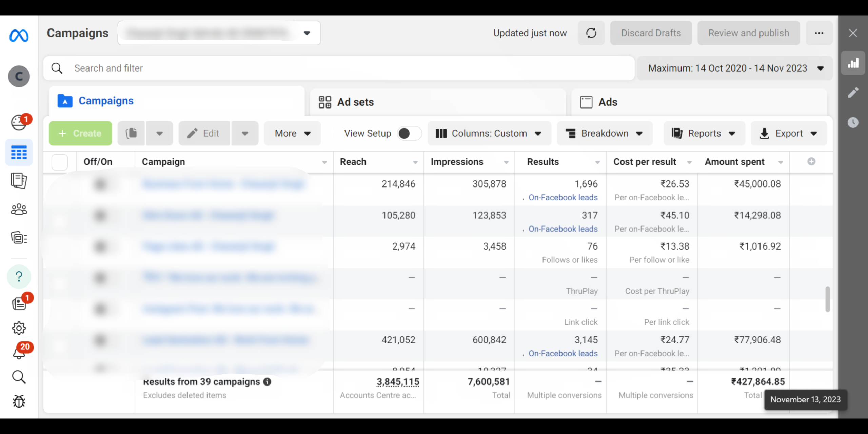Click the green Create button
The height and width of the screenshot is (434, 868).
coord(80,133)
